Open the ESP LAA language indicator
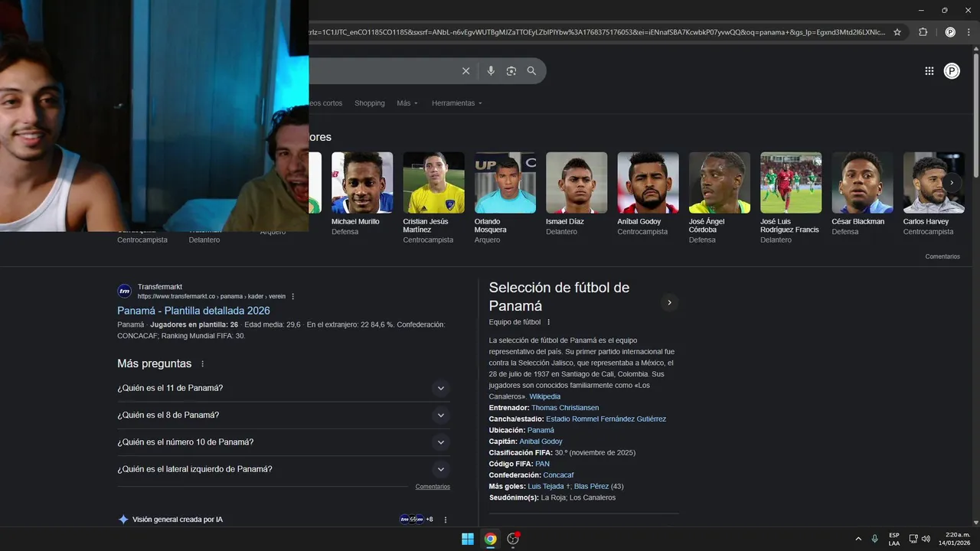 [894, 539]
